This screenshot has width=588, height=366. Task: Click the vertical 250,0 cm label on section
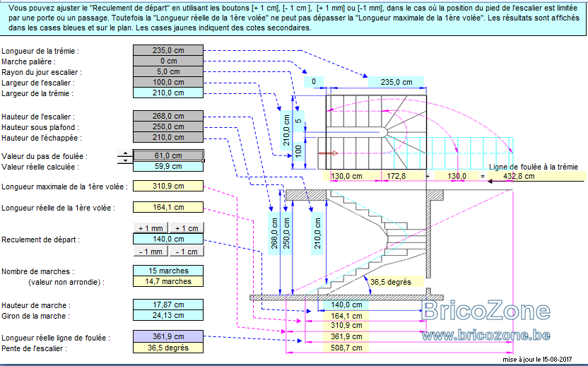(x=286, y=233)
